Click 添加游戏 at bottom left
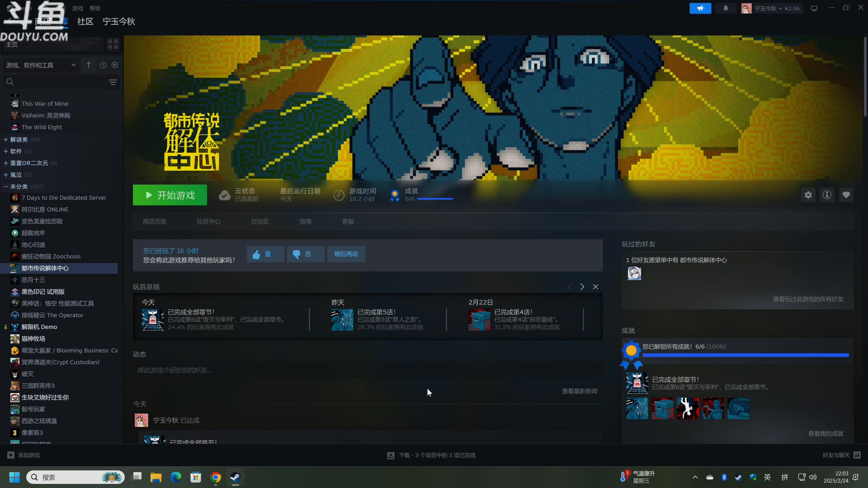This screenshot has width=868, height=488. 29,455
